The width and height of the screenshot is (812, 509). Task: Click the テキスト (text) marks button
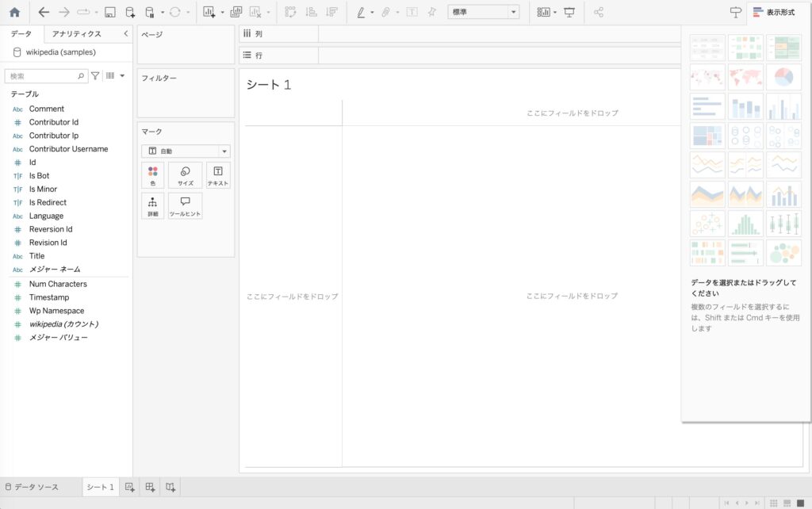coord(218,175)
